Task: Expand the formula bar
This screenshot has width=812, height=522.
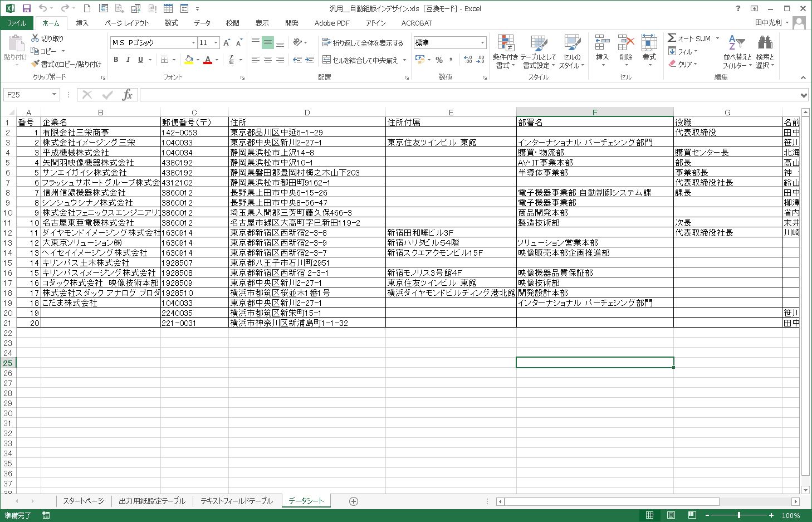Action: [804, 95]
